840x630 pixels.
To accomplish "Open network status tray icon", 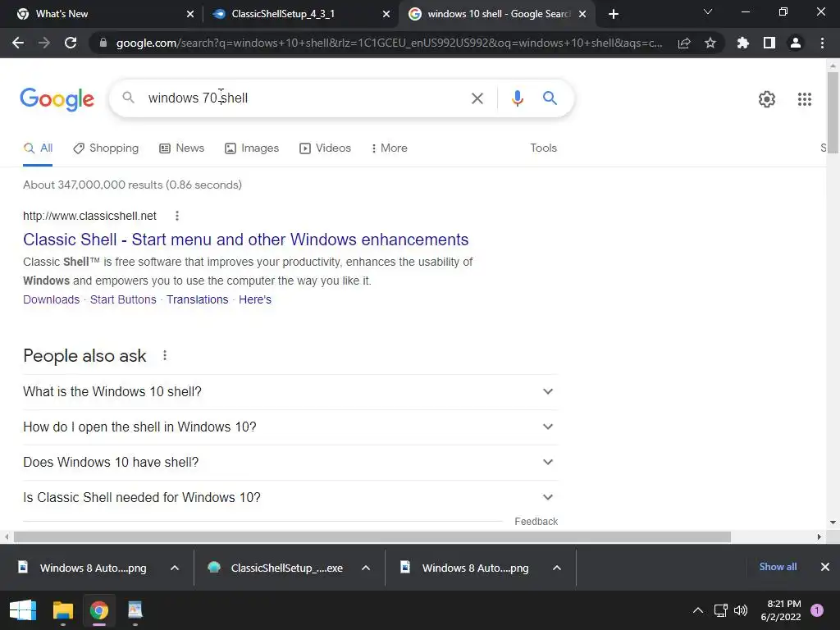I will coord(720,610).
